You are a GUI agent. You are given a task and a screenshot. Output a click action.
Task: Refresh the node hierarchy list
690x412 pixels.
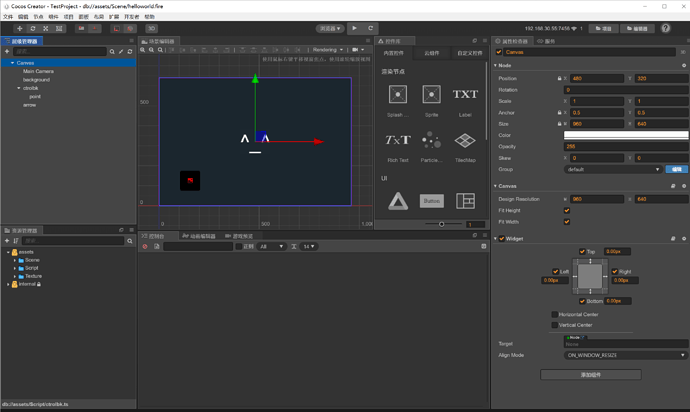tap(130, 52)
